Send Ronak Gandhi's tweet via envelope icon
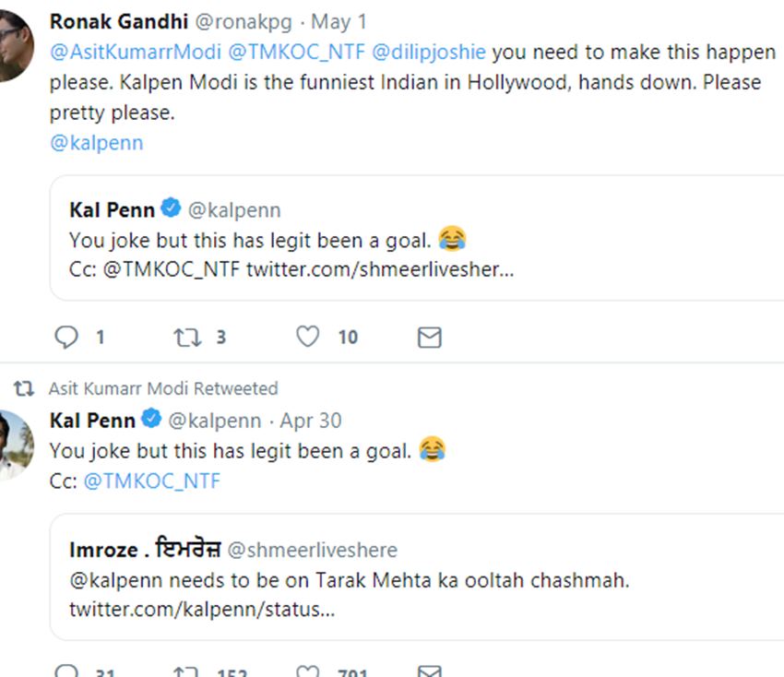The height and width of the screenshot is (677, 784). click(429, 338)
